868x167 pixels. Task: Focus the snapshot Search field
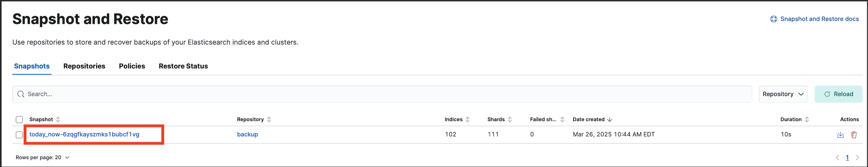[x=382, y=94]
